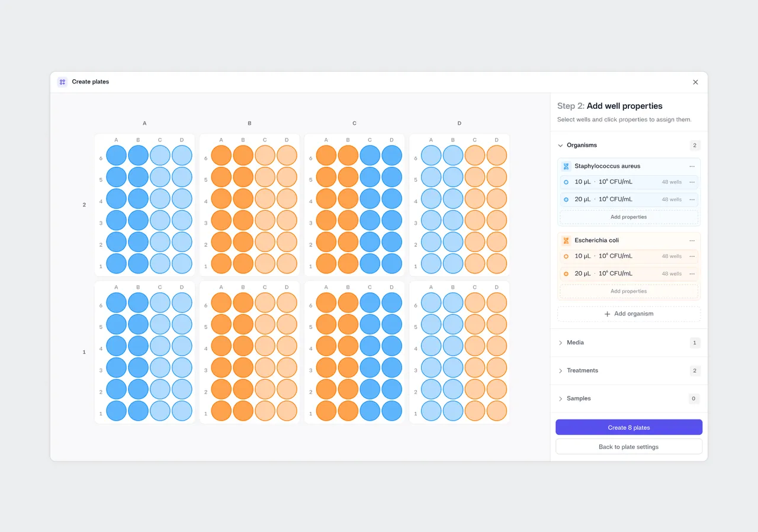Click plus icon in Add organism
The image size is (758, 532).
pos(607,314)
